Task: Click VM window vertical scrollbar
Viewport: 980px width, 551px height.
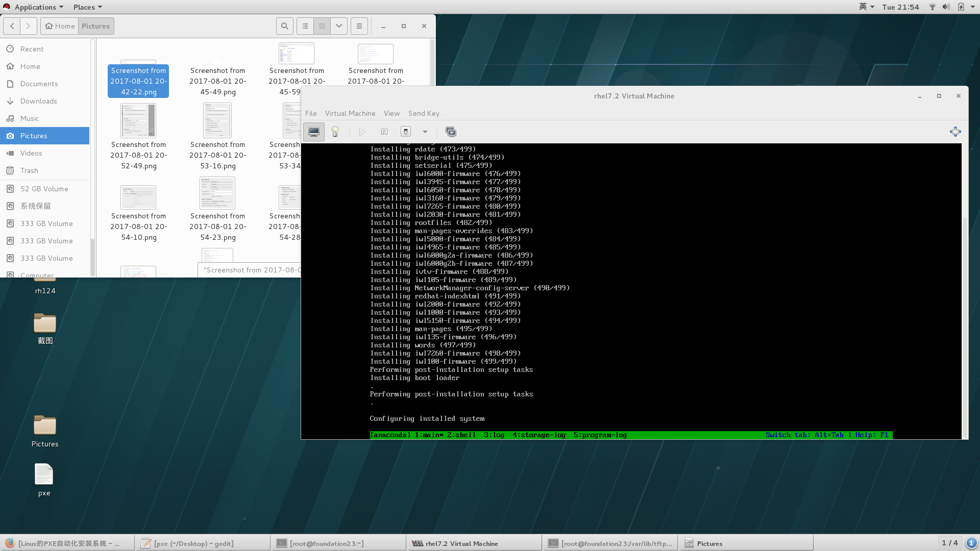Action: point(965,327)
